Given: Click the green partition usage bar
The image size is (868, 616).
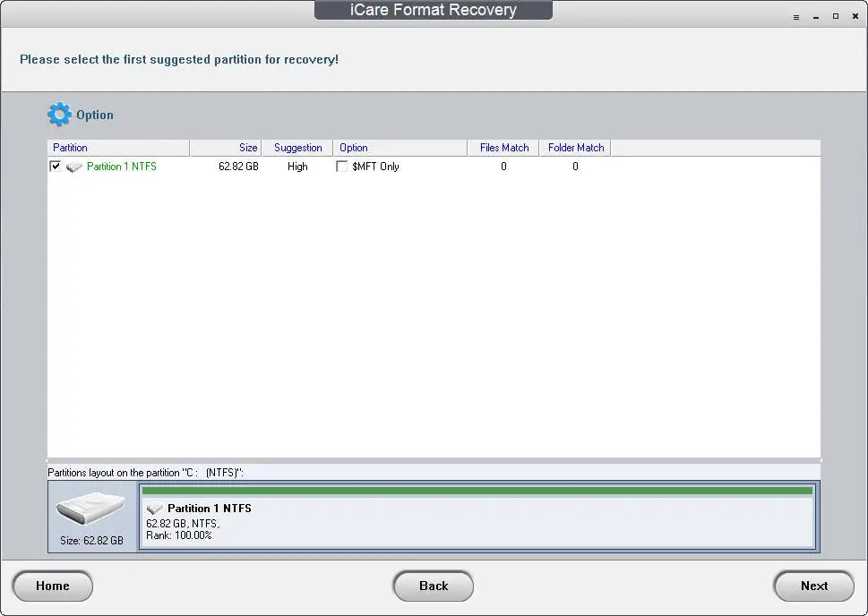Looking at the screenshot, I should (x=477, y=491).
